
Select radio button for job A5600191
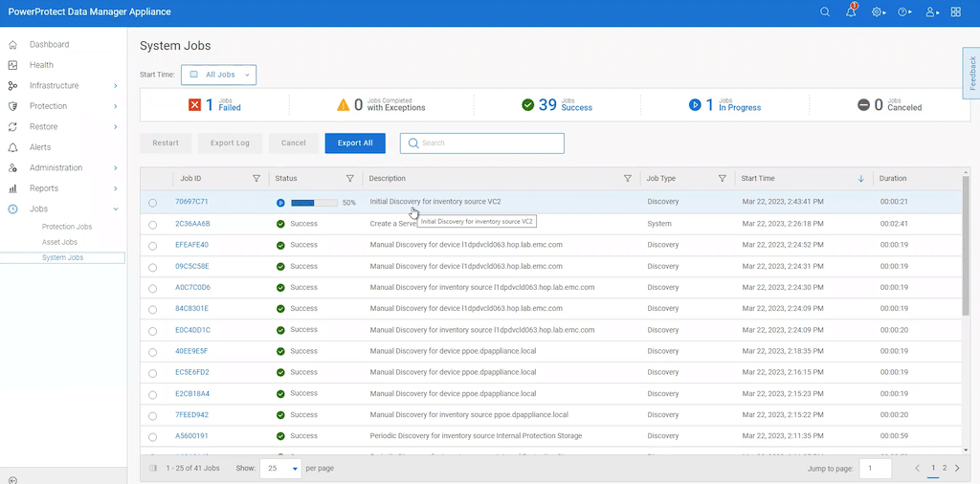(152, 437)
